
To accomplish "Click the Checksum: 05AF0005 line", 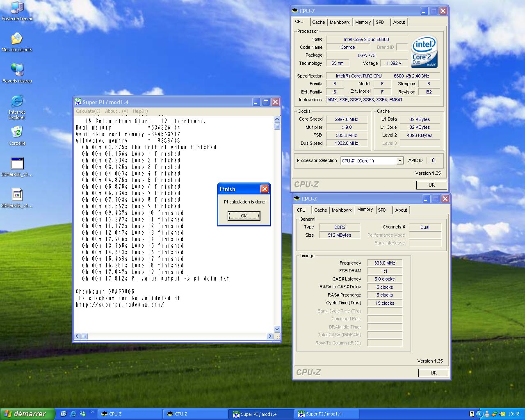I will [x=105, y=292].
